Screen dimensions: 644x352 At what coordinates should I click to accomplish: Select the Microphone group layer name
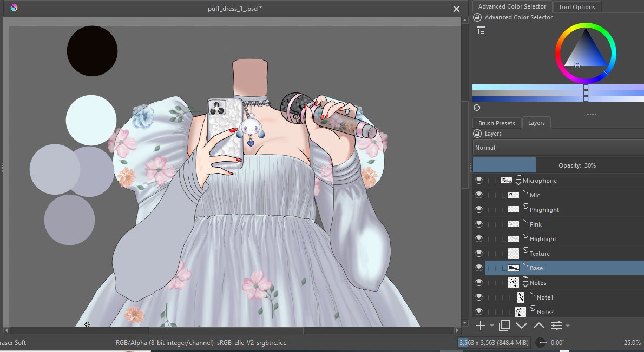pyautogui.click(x=540, y=181)
